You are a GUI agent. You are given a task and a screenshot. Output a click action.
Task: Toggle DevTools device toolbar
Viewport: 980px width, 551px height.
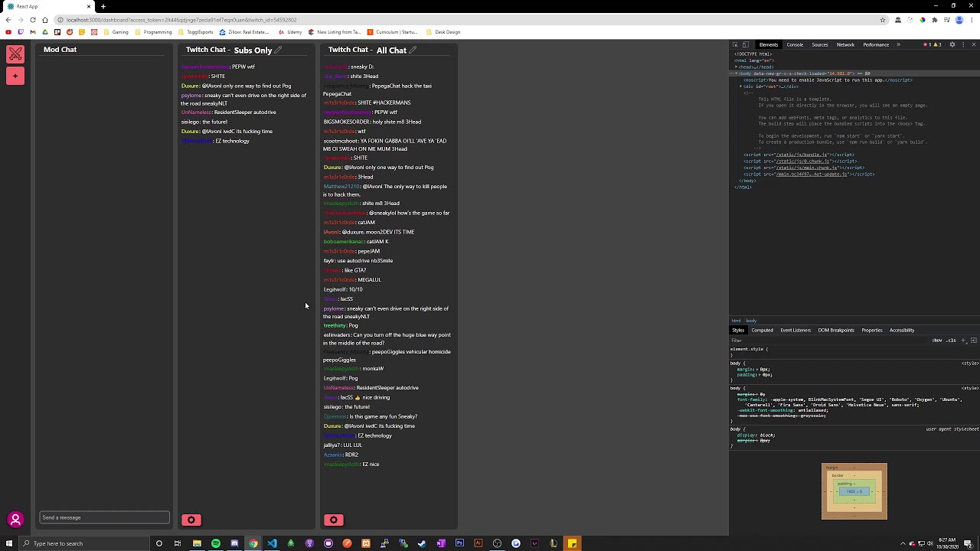[x=746, y=44]
